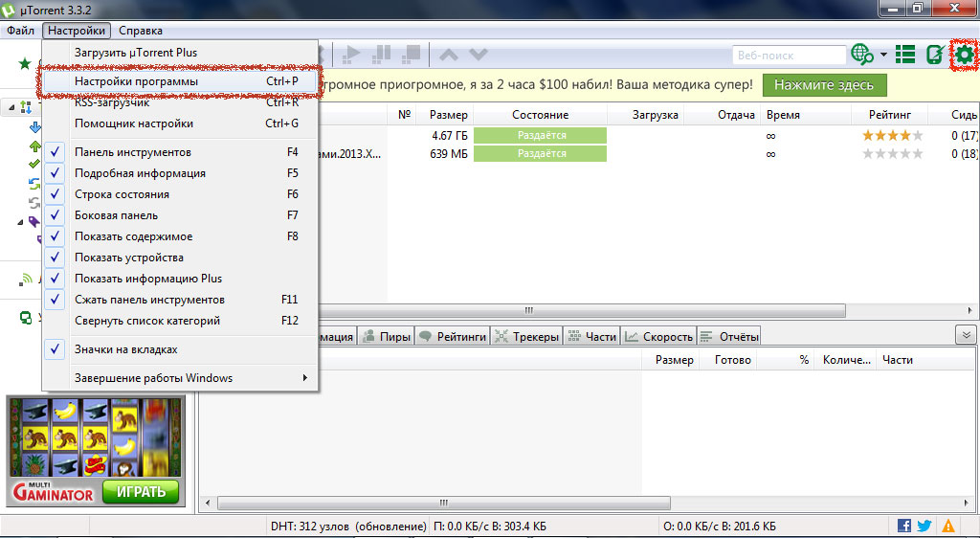
Task: Open the Файл menu
Action: [21, 30]
